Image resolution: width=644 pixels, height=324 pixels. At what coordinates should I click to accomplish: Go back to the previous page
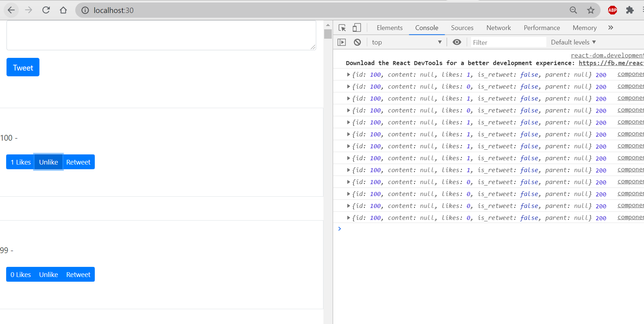pyautogui.click(x=11, y=10)
